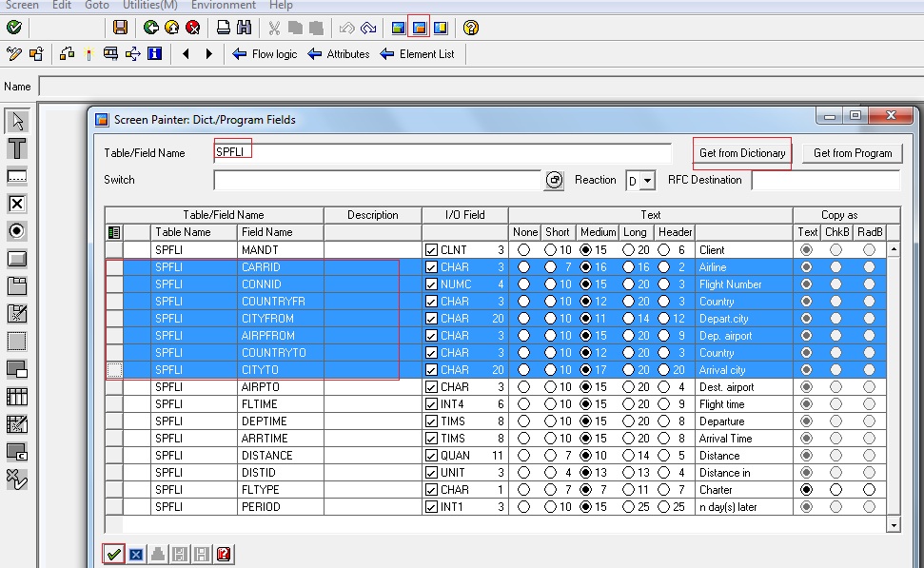The height and width of the screenshot is (568, 924).
Task: Select the Tabstrip control tool
Action: 17,286
